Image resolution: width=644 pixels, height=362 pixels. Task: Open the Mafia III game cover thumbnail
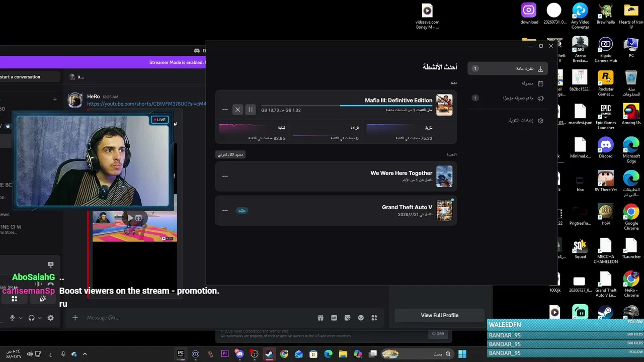(x=444, y=105)
